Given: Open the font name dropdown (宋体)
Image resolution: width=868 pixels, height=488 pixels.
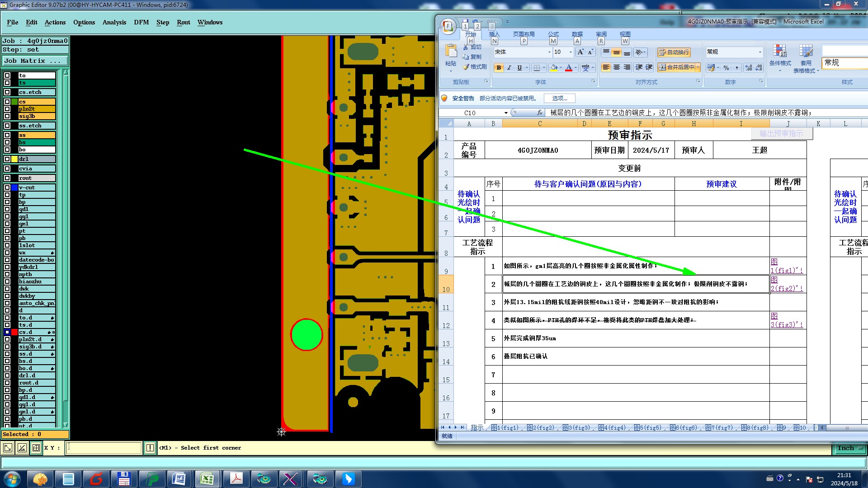Looking at the screenshot, I should (x=549, y=52).
